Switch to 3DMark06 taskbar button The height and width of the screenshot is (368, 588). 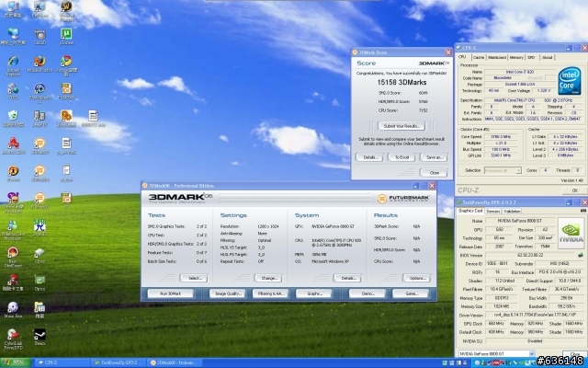[175, 362]
